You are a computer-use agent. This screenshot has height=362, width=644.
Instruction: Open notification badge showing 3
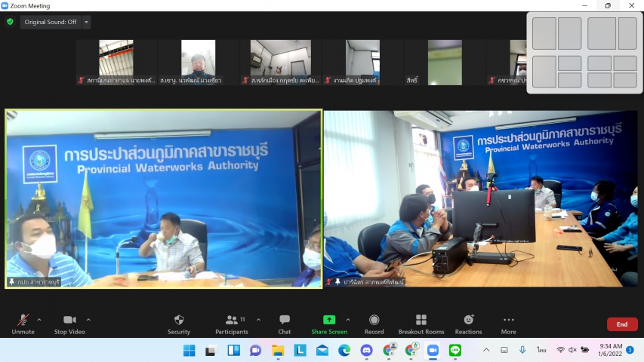click(630, 350)
